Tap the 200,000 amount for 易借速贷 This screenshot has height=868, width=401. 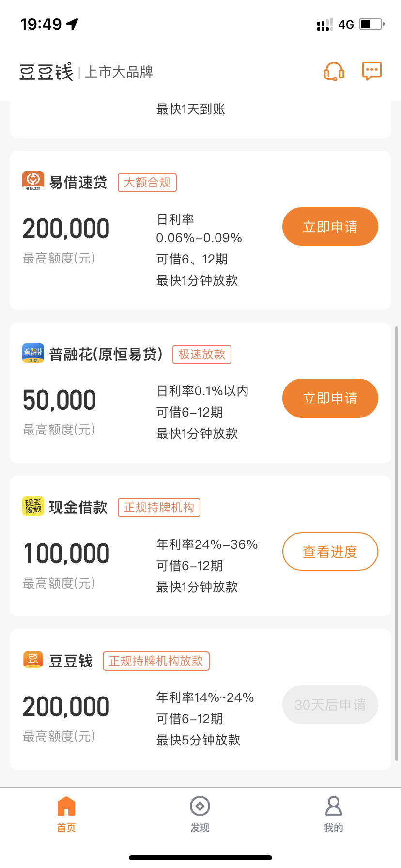click(66, 229)
